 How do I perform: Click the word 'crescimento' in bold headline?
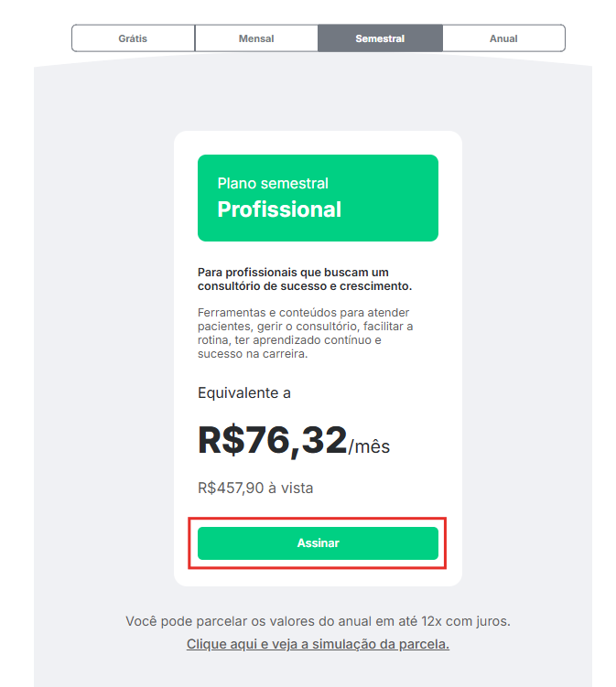tap(376, 286)
